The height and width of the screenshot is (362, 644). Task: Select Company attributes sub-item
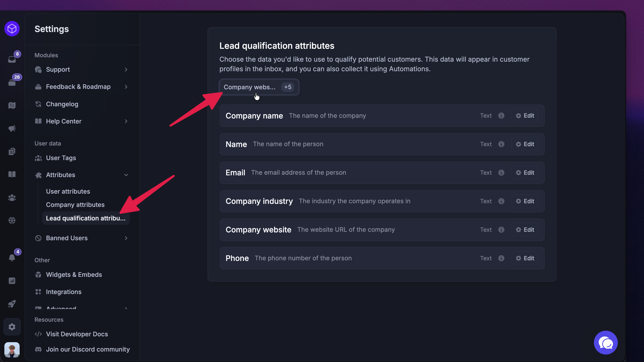pos(75,205)
